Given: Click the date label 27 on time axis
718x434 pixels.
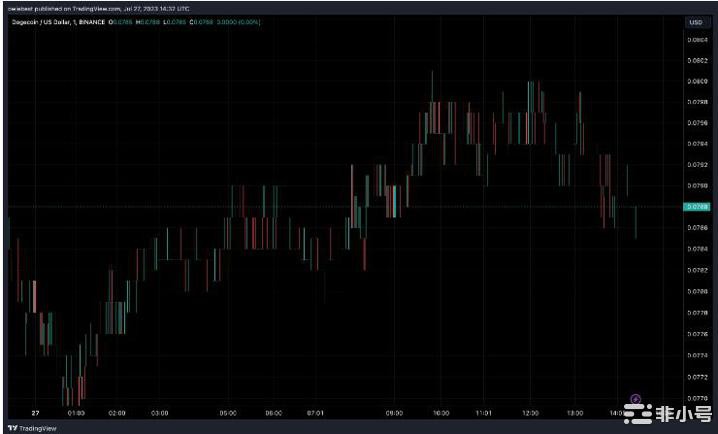Looking at the screenshot, I should [x=35, y=411].
